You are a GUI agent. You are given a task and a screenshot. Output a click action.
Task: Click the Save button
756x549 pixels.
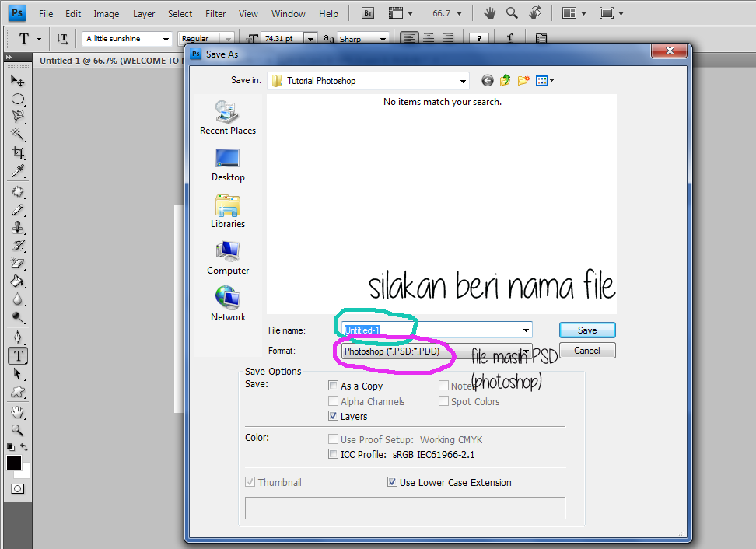587,330
